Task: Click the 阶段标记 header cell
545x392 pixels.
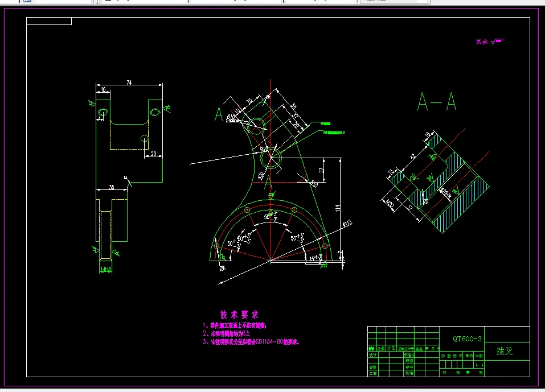Action: tap(452, 356)
